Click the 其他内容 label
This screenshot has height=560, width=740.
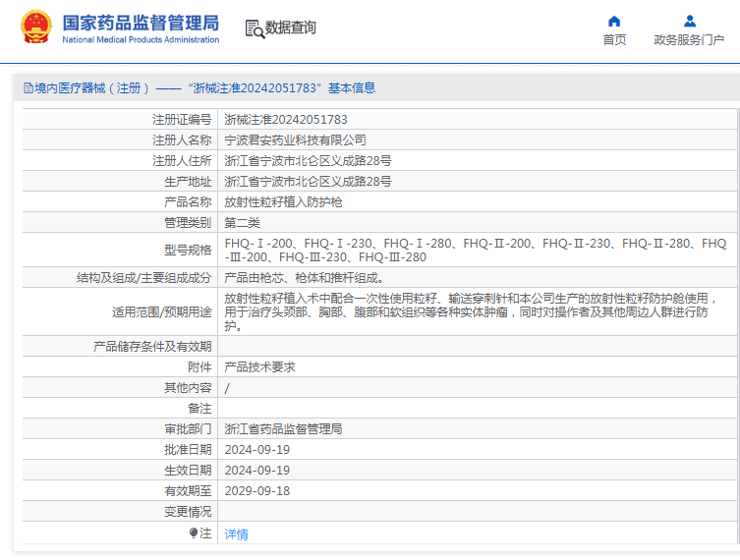tap(188, 388)
